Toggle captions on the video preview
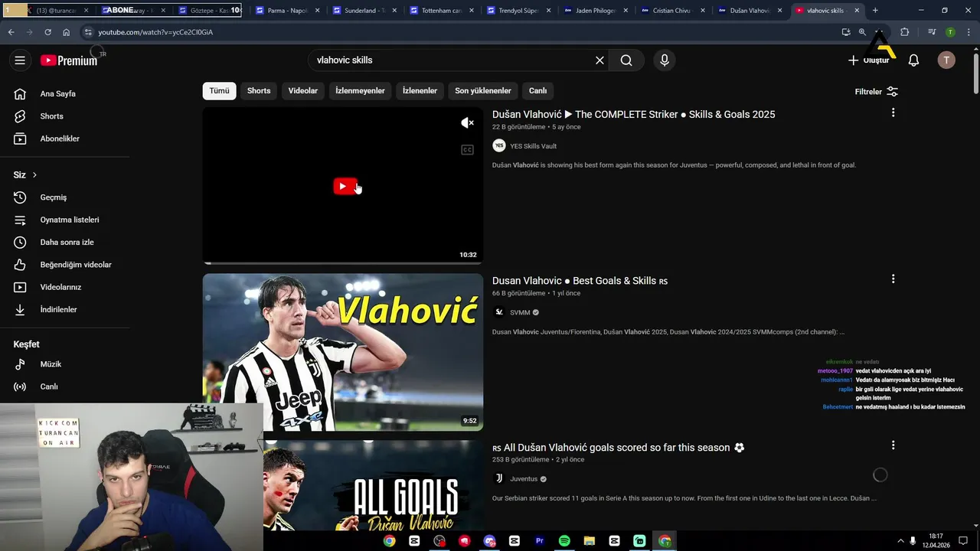Screen dimensions: 980x551 pyautogui.click(x=467, y=150)
